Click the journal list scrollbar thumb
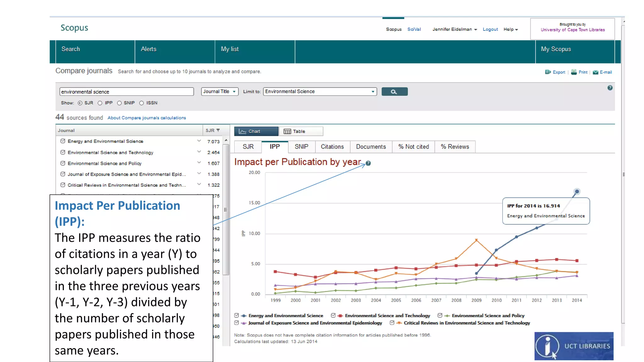The width and height of the screenshot is (644, 362). click(x=226, y=210)
